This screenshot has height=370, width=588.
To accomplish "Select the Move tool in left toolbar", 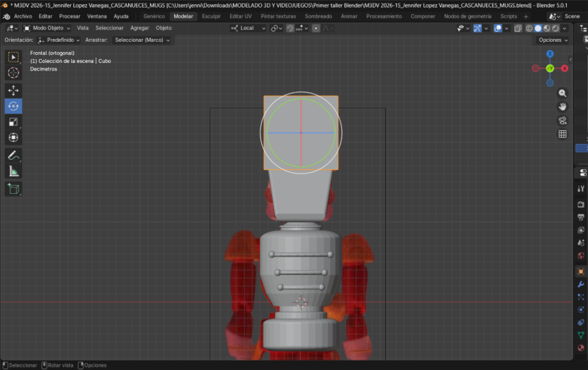I will click(x=14, y=90).
